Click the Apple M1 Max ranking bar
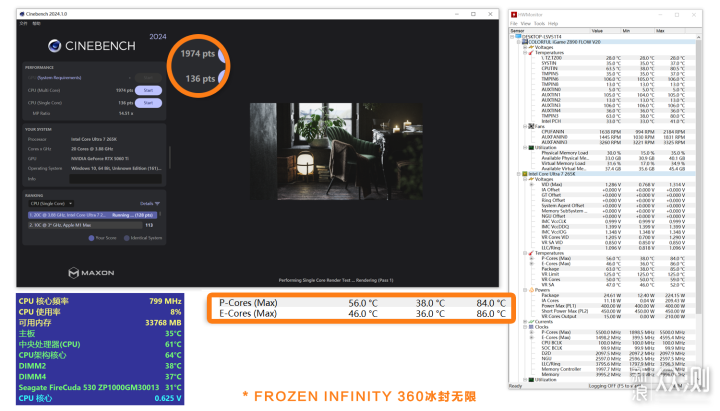Image resolution: width=720 pixels, height=411 pixels. click(x=85, y=225)
